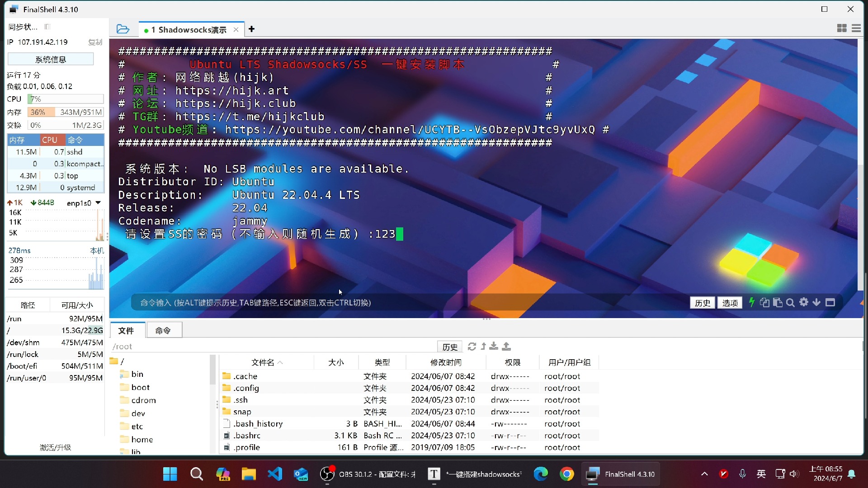Viewport: 868px width, 488px height.
Task: Click the /root path field
Action: 274,347
